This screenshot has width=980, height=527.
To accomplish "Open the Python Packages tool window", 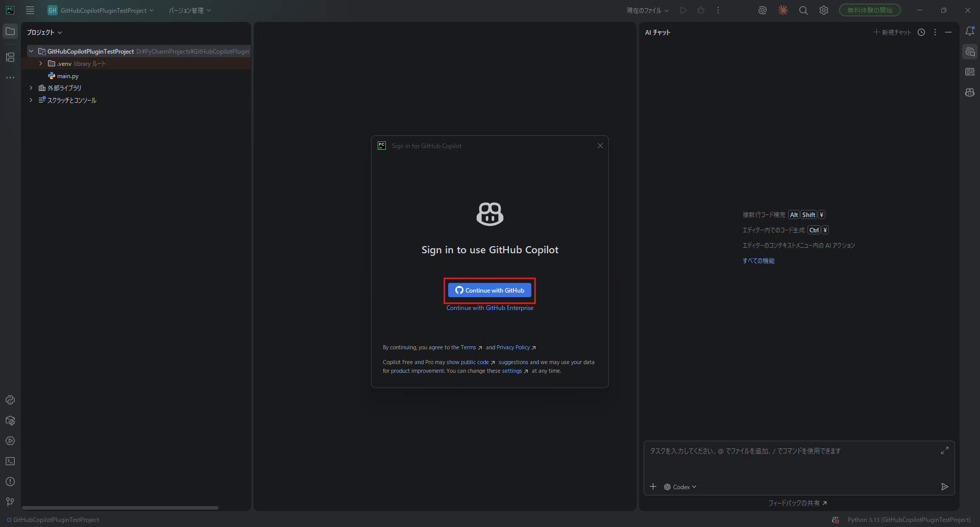I will (10, 420).
